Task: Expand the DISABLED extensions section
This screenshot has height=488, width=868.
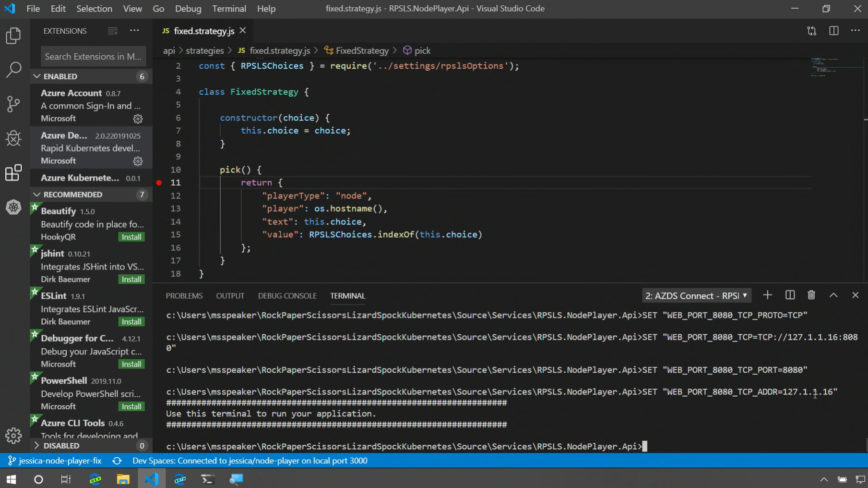Action: [x=37, y=446]
